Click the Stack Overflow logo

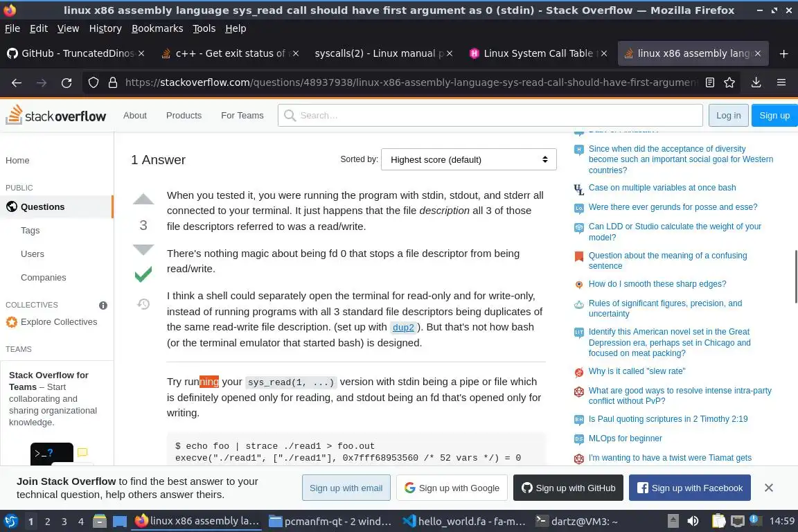click(56, 115)
